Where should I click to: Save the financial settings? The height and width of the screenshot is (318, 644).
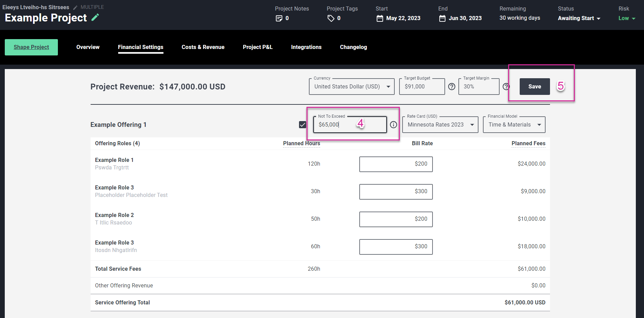point(535,86)
